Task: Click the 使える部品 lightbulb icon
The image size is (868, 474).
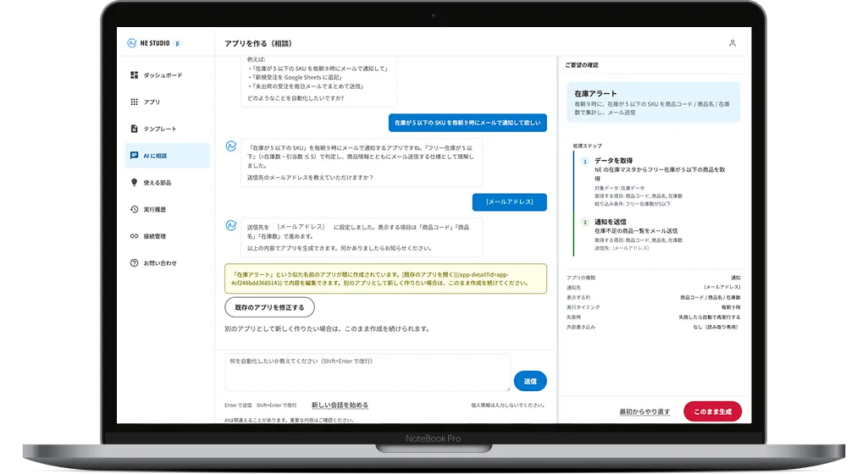Action: point(134,183)
